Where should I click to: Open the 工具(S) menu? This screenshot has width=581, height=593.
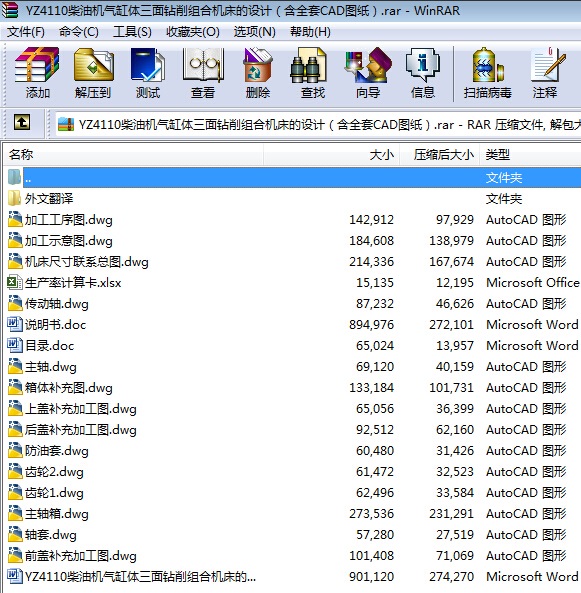point(132,32)
